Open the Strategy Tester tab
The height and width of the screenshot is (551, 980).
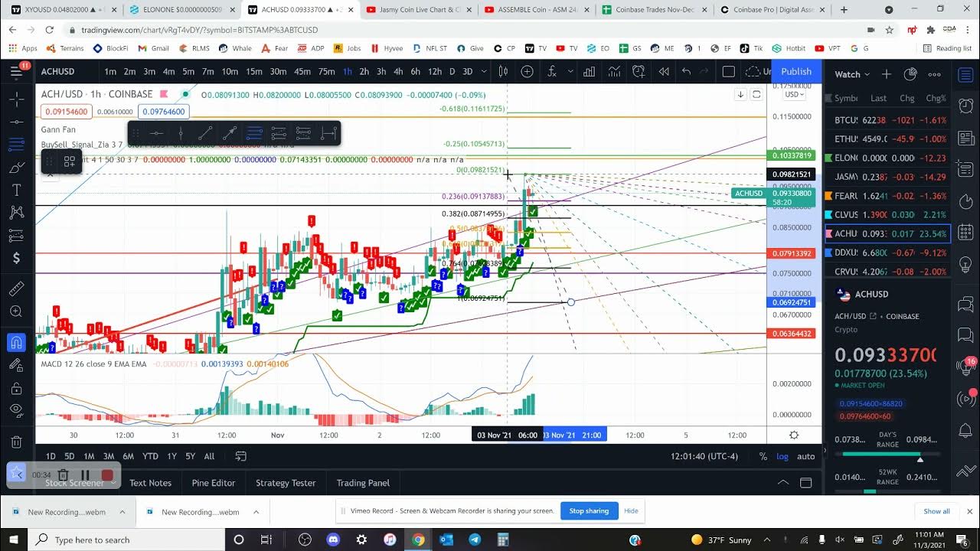pyautogui.click(x=286, y=483)
